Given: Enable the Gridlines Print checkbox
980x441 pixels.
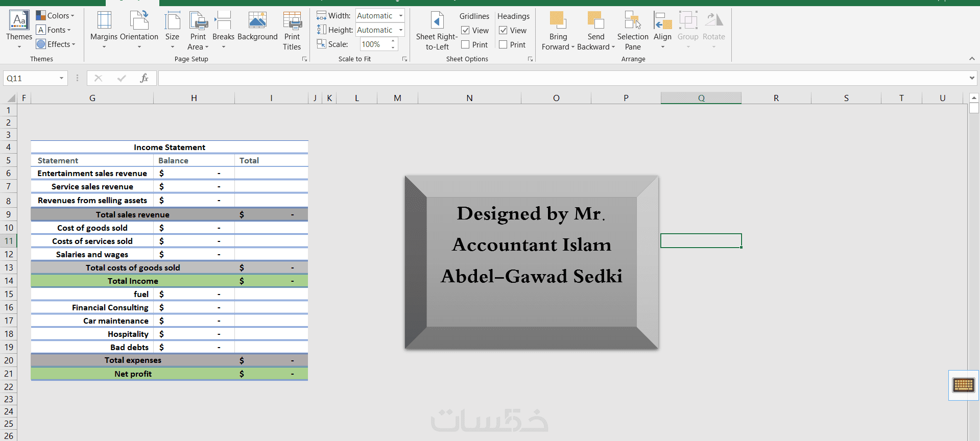Looking at the screenshot, I should (465, 45).
